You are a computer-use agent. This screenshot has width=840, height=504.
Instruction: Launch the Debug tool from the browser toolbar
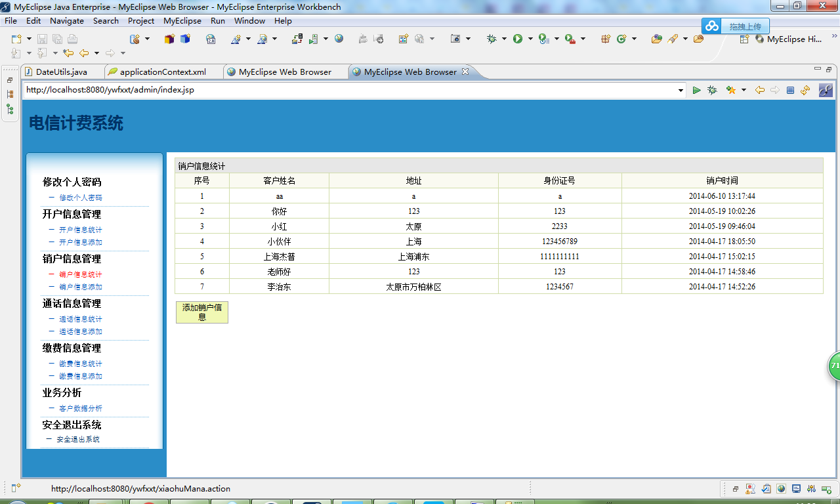[712, 90]
